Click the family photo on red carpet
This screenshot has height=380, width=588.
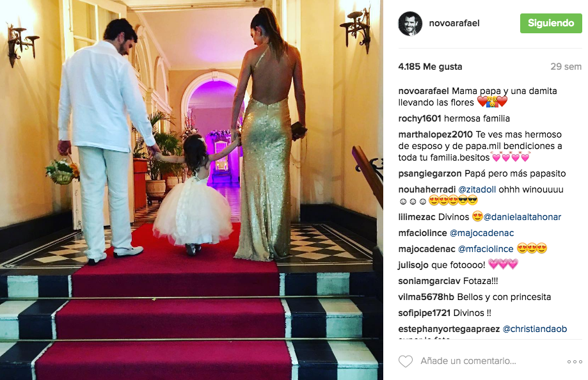(x=191, y=190)
